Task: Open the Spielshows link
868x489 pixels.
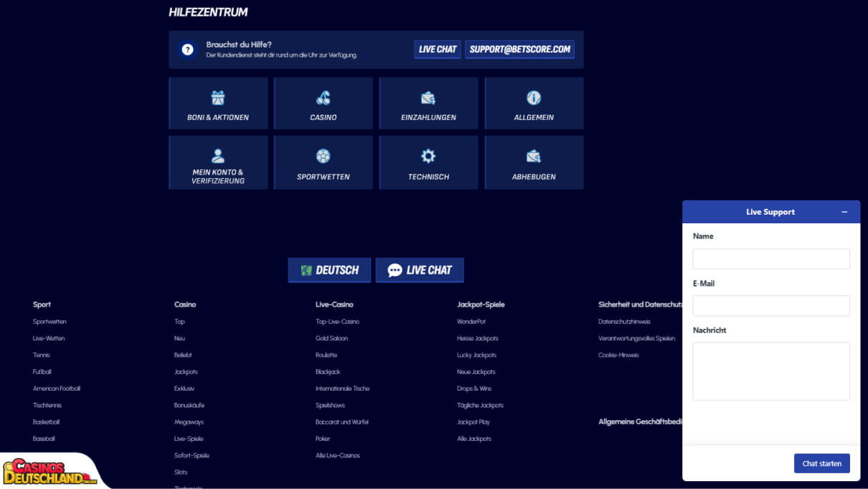Action: [330, 406]
